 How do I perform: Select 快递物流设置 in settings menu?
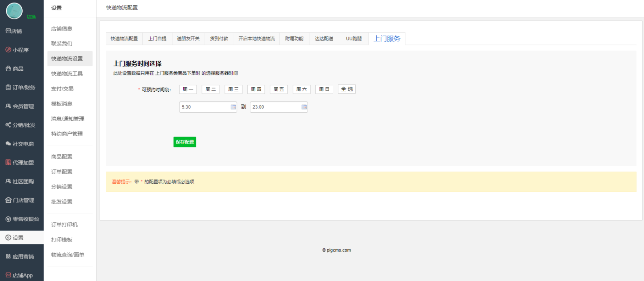click(70, 59)
